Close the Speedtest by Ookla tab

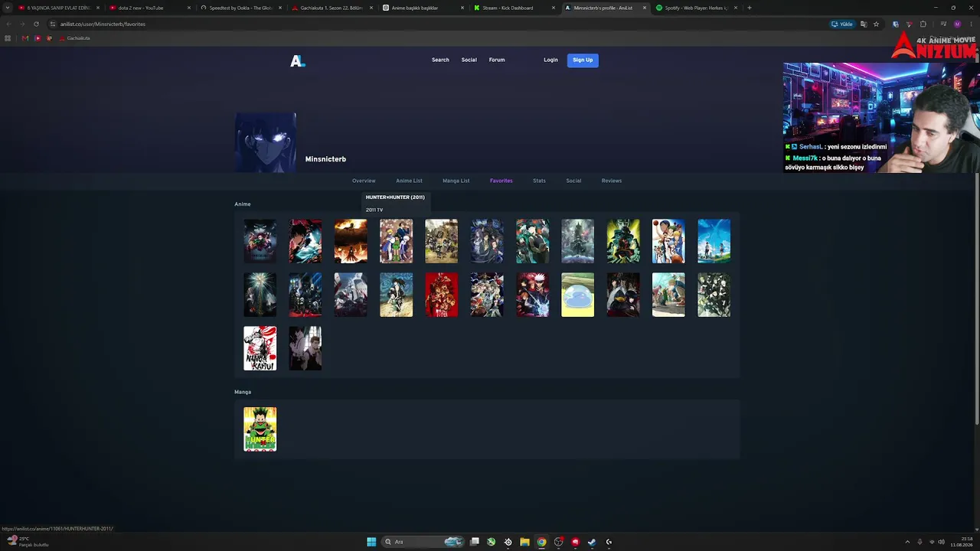[x=280, y=8]
